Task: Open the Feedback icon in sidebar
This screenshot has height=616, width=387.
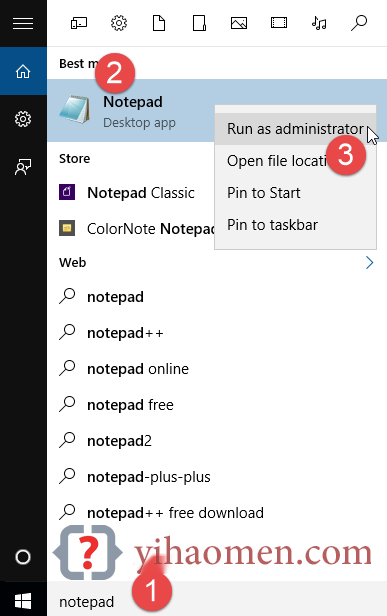Action: 23,167
